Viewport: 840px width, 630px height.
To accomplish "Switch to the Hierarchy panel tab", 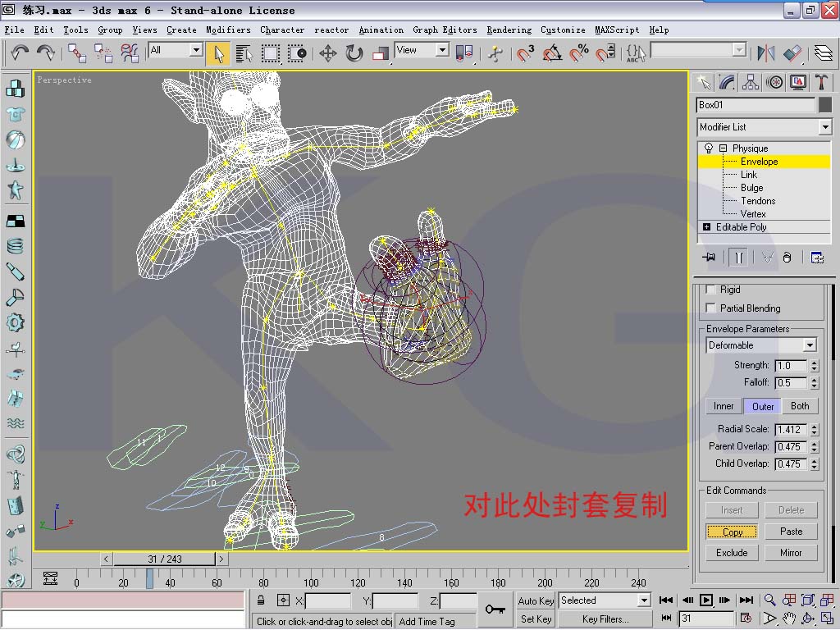I will pos(751,82).
